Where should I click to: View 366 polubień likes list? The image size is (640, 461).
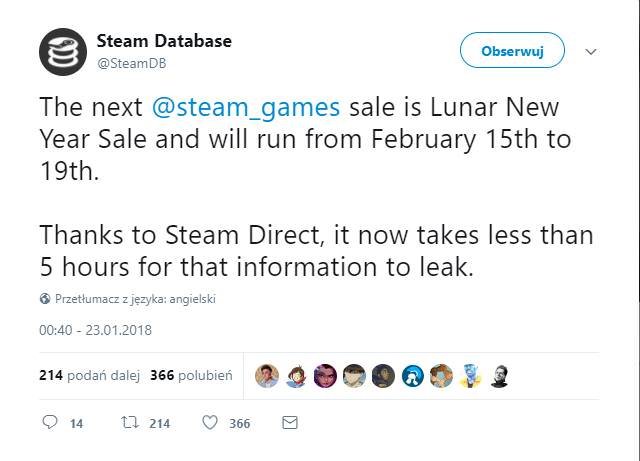[x=191, y=376]
